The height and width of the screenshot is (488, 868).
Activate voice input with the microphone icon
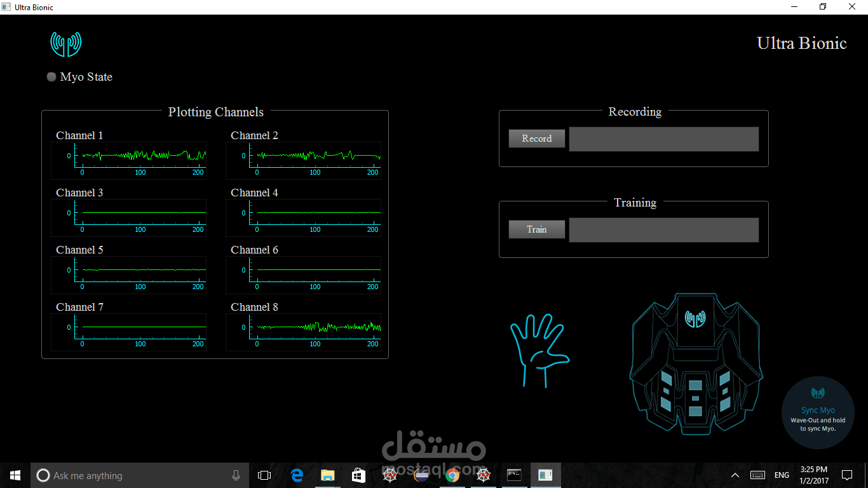click(236, 475)
